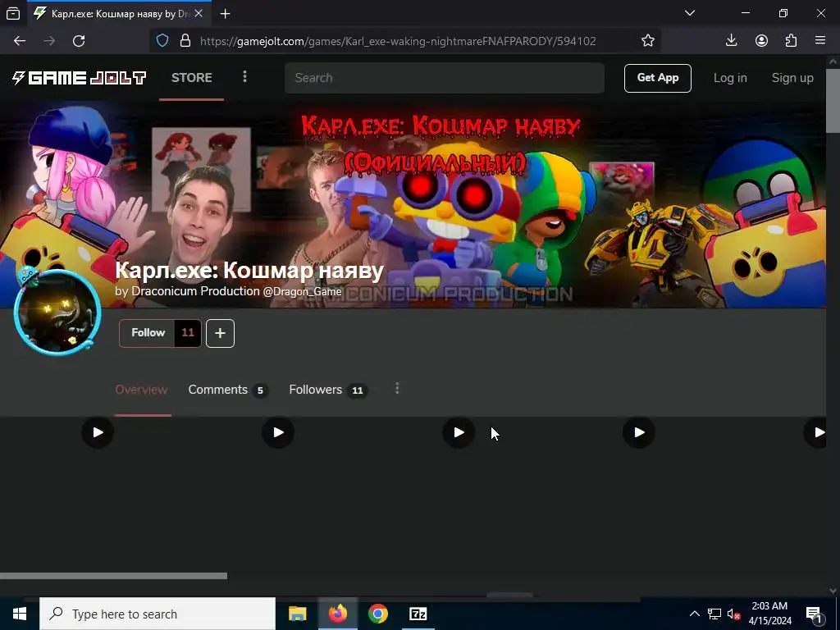Reload the page with the refresh icon
The height and width of the screenshot is (630, 840).
point(79,41)
